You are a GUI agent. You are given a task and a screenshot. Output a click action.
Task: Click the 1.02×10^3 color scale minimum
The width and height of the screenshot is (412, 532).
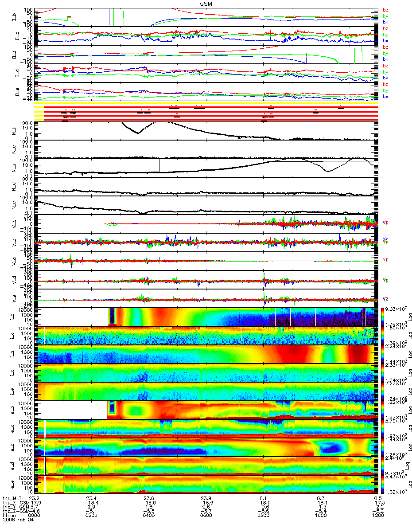396,493
